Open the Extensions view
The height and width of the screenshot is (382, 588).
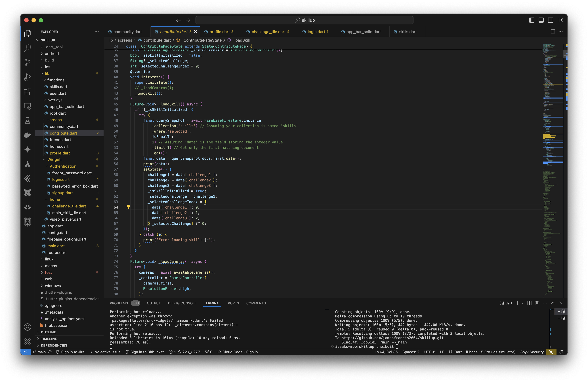[x=27, y=92]
